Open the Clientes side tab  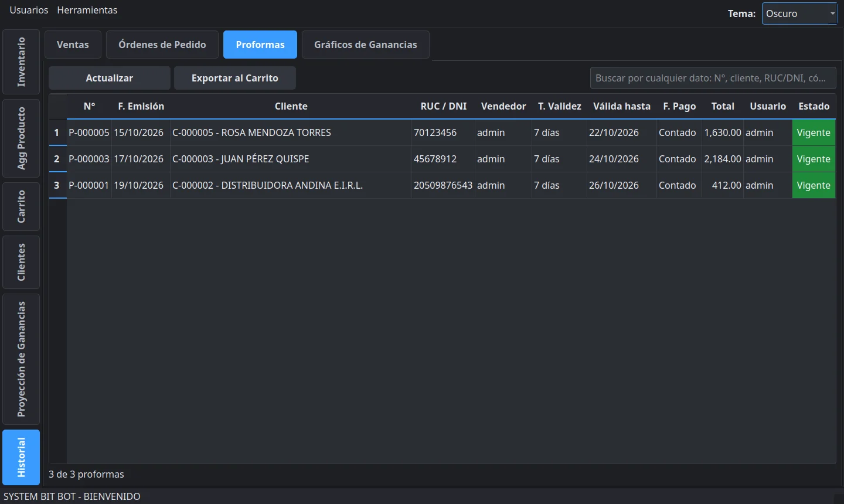point(21,262)
